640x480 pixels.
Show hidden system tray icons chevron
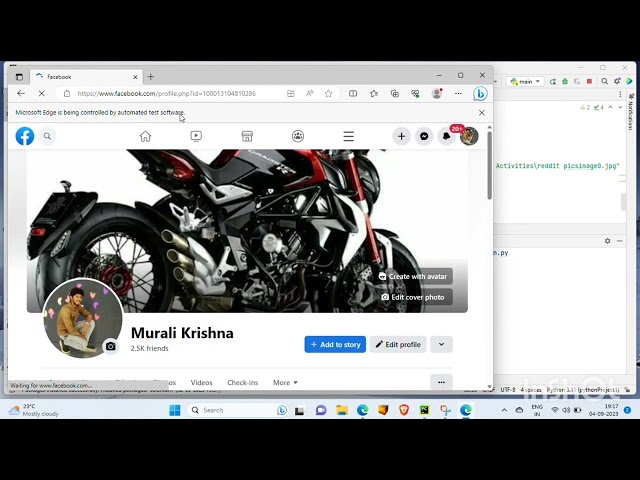tap(504, 410)
